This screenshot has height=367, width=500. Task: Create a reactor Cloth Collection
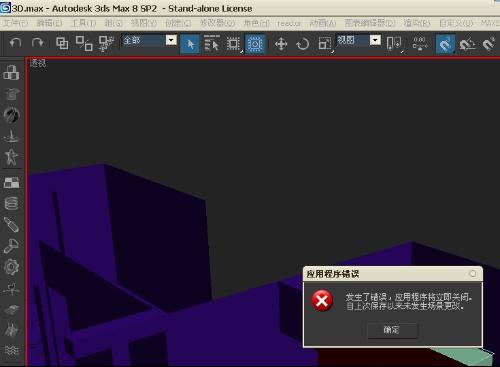click(11, 94)
